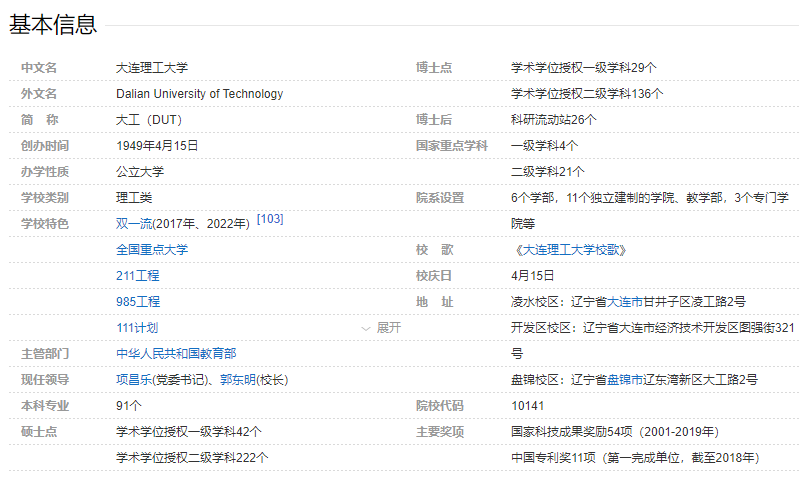Open the 全国重点大学 link
The height and width of the screenshot is (481, 811).
coord(152,249)
